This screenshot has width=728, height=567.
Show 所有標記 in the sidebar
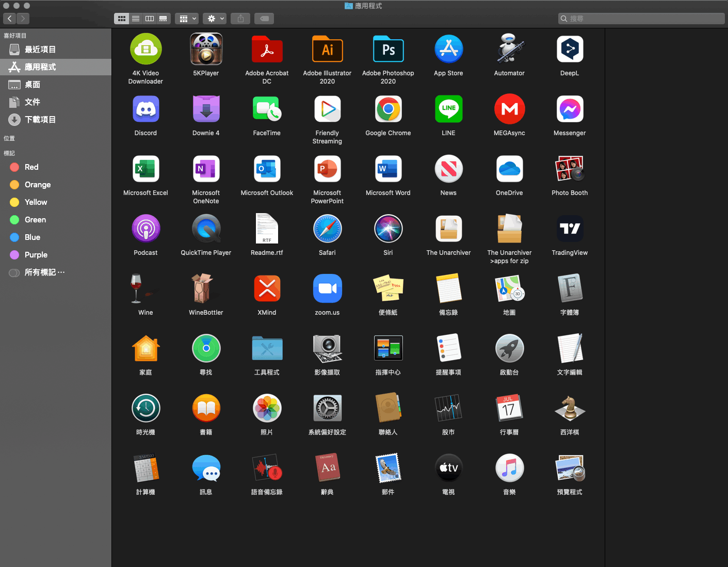tap(56, 272)
